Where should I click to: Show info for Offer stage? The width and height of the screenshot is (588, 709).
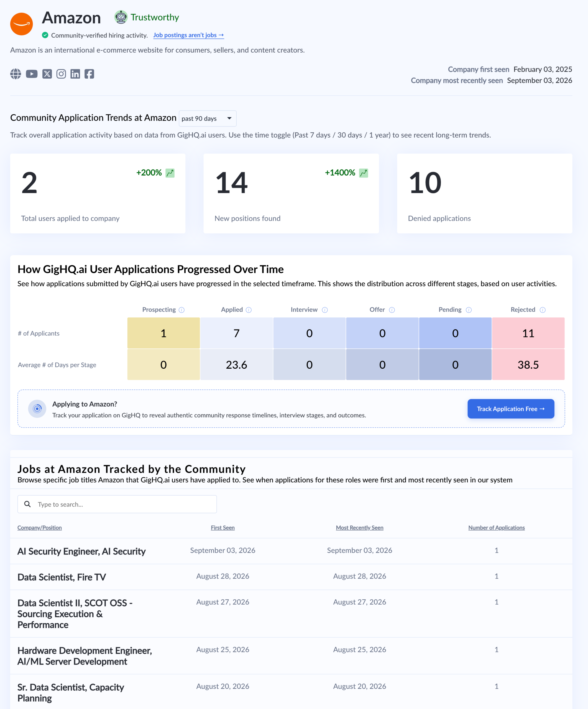pos(392,310)
